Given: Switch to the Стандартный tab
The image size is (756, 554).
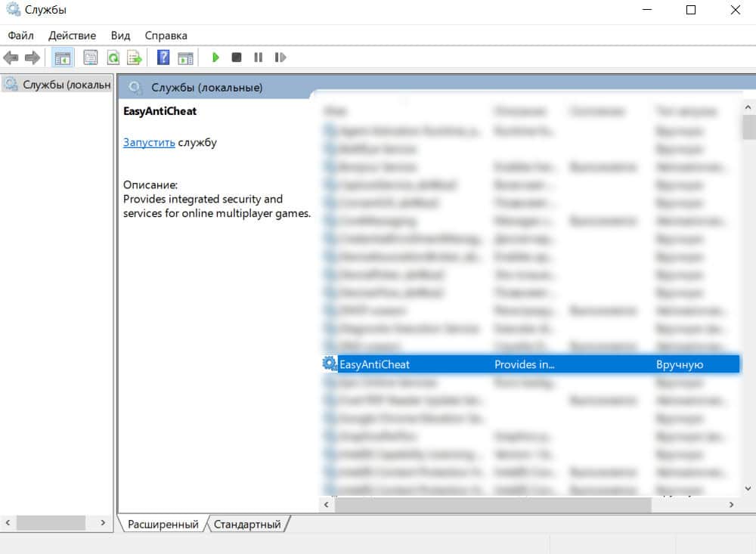Looking at the screenshot, I should [x=247, y=524].
